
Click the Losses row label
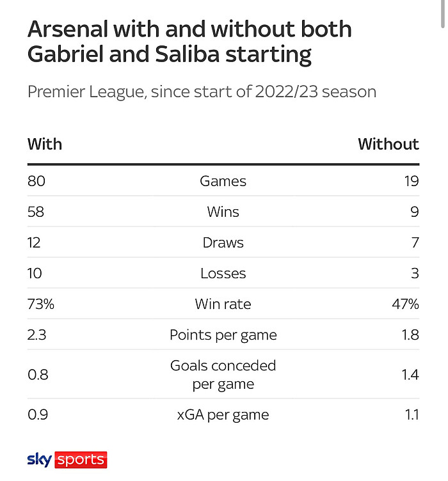(x=223, y=273)
